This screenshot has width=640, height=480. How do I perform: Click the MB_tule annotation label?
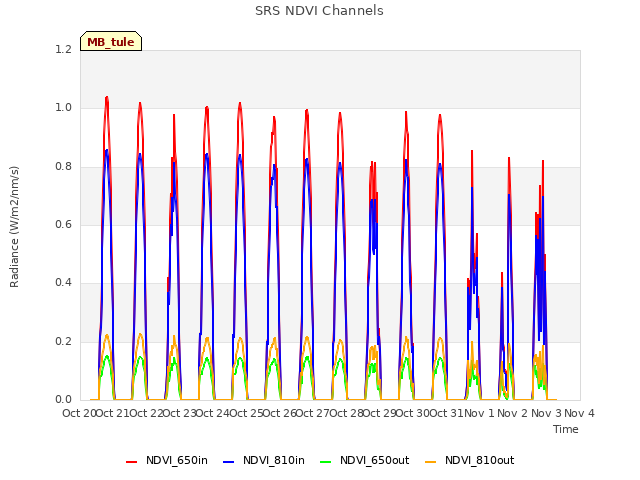[x=111, y=41]
